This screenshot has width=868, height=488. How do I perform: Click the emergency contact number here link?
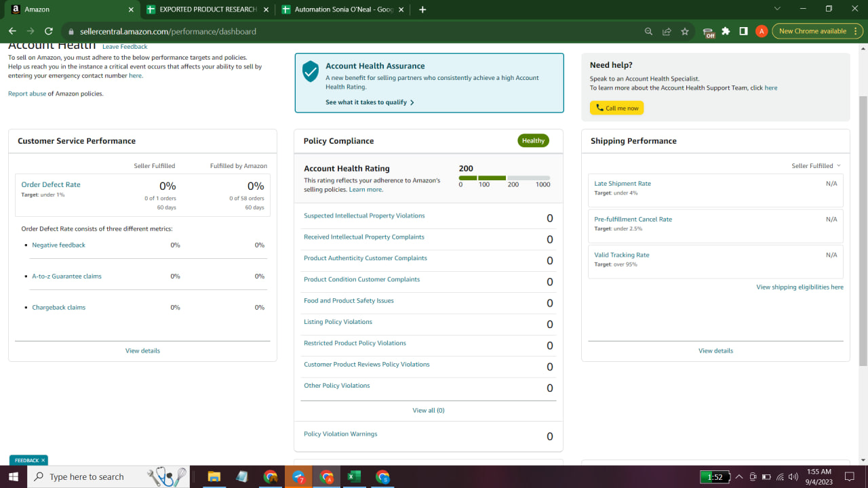coord(136,76)
